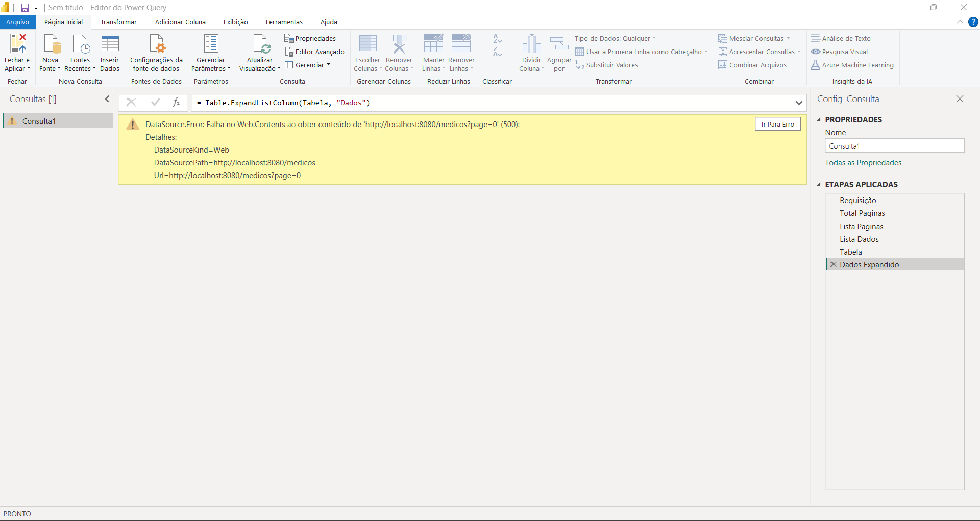
Task: Click Remover Linhas icon
Action: tap(461, 44)
